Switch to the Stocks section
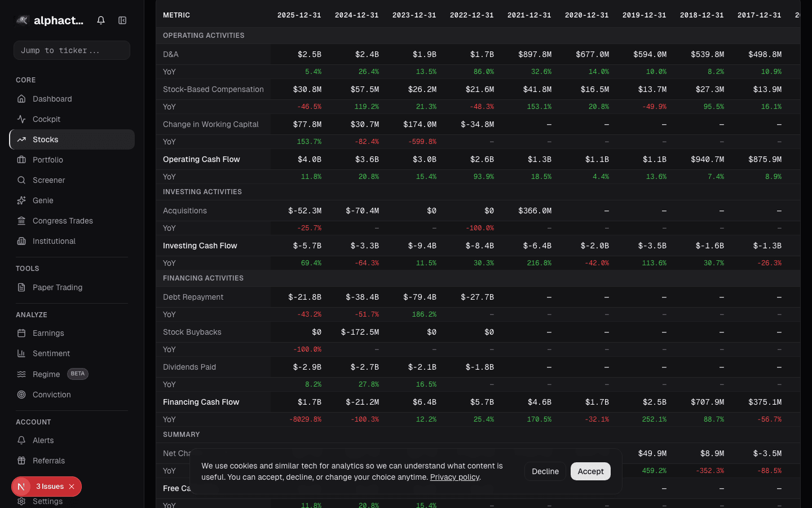Screen dimensions: 812x508 click(x=45, y=139)
